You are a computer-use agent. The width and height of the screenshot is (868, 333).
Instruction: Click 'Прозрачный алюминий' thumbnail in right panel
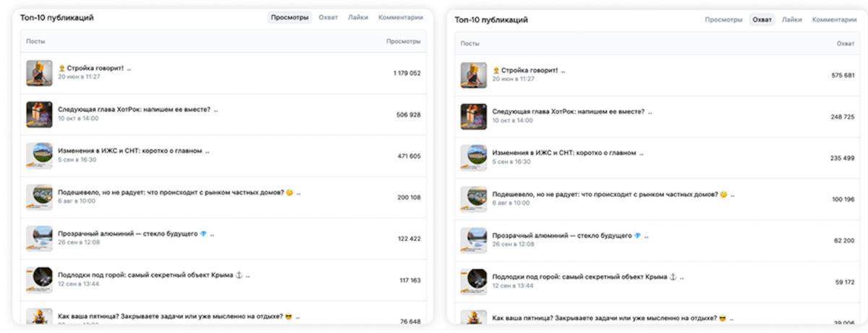pyautogui.click(x=474, y=240)
